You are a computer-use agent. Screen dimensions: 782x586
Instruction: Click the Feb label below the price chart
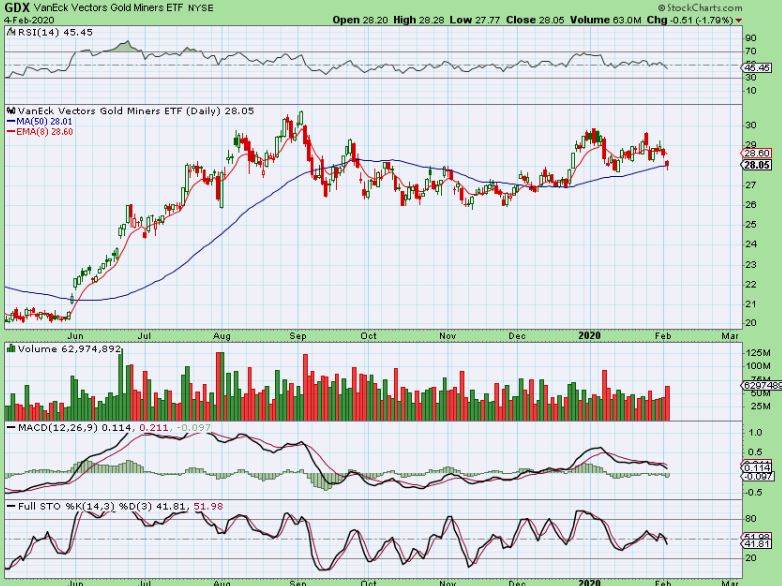point(663,336)
